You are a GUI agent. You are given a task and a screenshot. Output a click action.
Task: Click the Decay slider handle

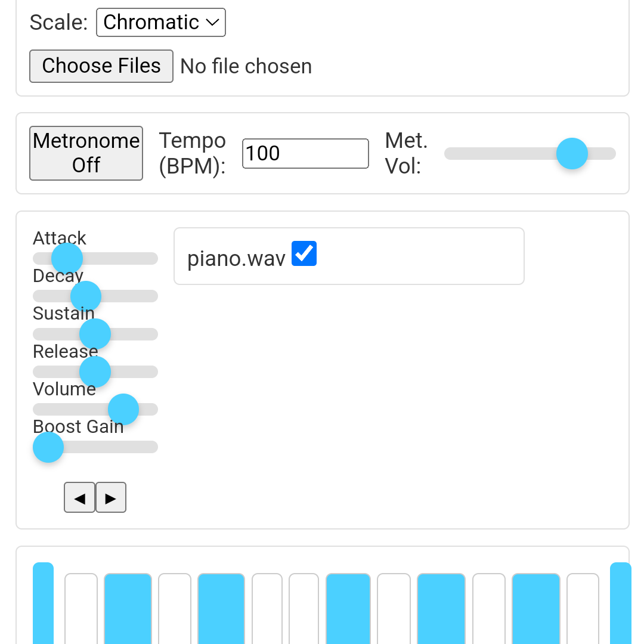click(x=86, y=296)
